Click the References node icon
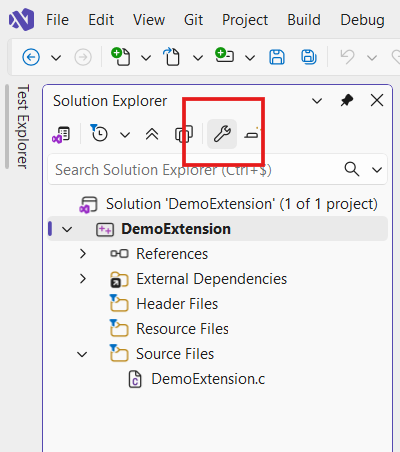Image resolution: width=400 pixels, height=452 pixels. 119,254
